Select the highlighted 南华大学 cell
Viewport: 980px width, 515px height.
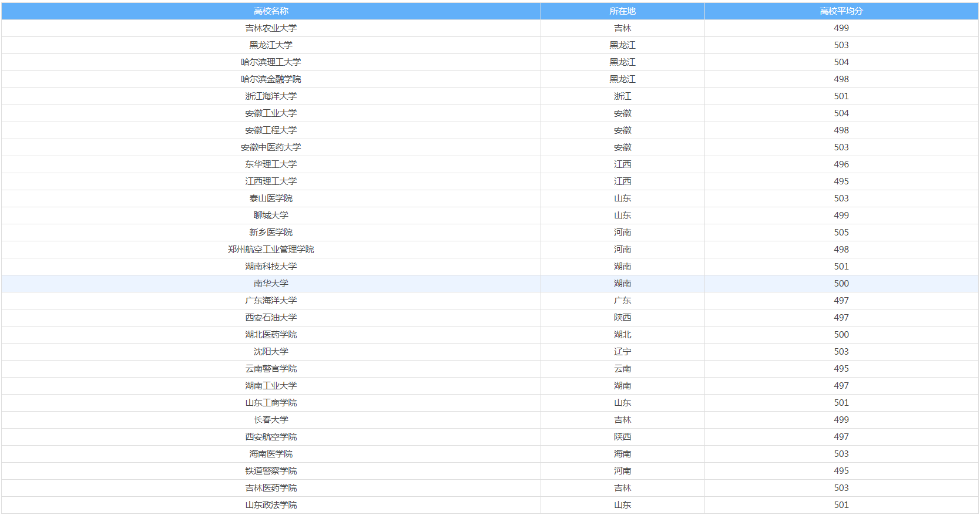click(x=271, y=284)
